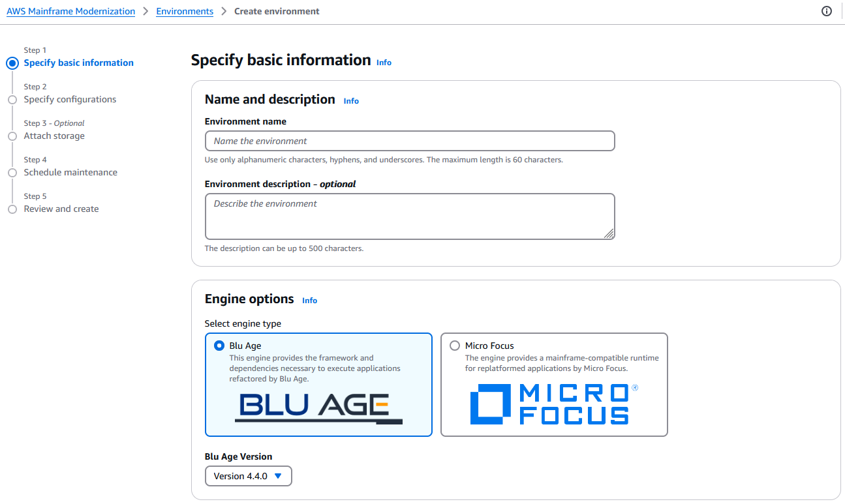Open the Blu Age Version dropdown

(x=248, y=476)
